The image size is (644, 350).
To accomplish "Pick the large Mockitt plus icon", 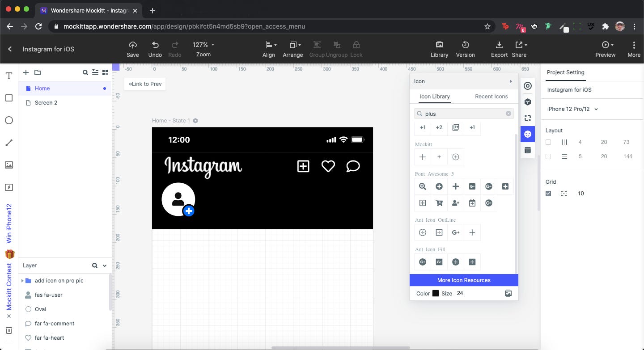I will [423, 157].
